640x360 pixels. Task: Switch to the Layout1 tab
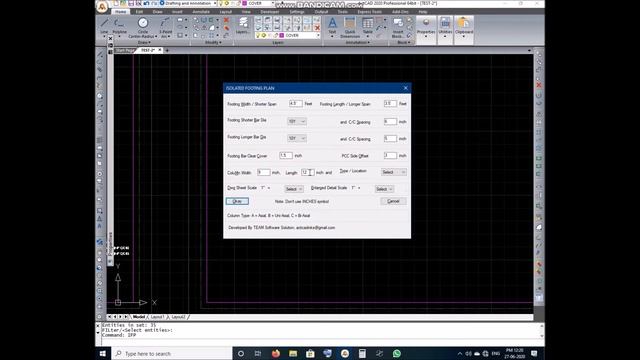(157, 317)
